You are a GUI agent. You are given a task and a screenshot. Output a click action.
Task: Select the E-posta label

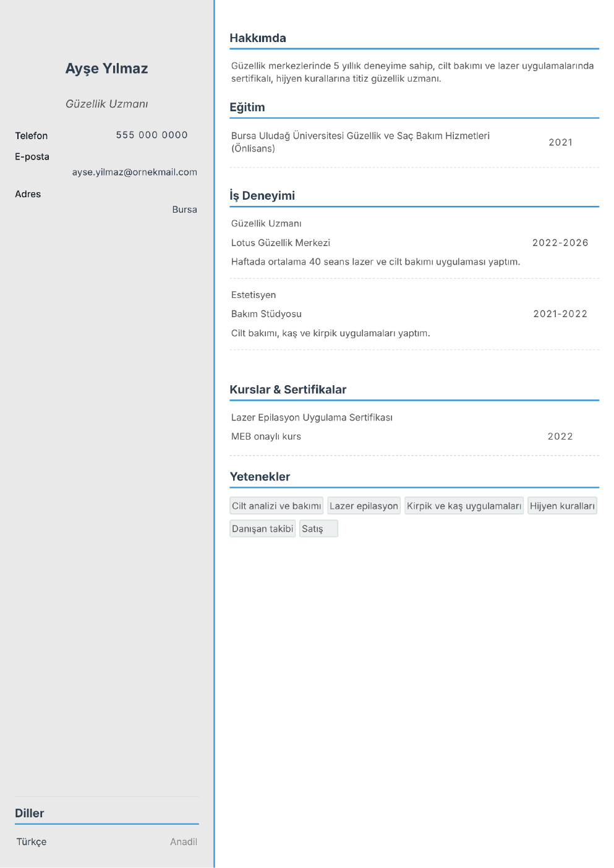click(32, 156)
